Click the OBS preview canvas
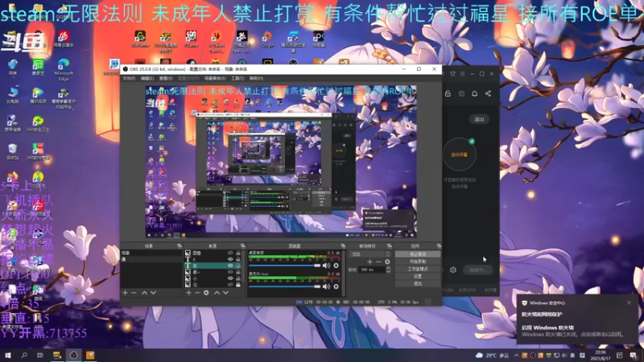Image resolution: width=644 pixels, height=362 pixels. pos(281,162)
